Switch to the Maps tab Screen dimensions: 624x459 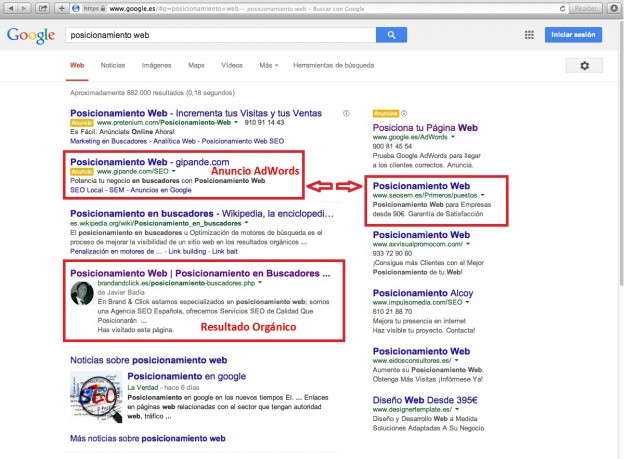(196, 65)
